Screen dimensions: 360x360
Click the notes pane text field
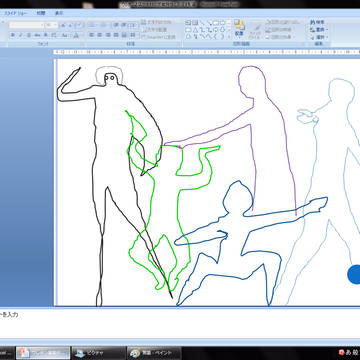(180, 323)
